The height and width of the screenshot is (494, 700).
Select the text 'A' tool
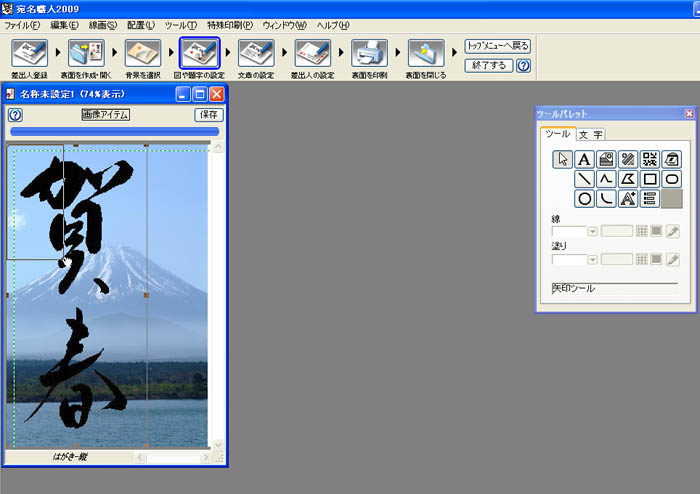pos(584,159)
